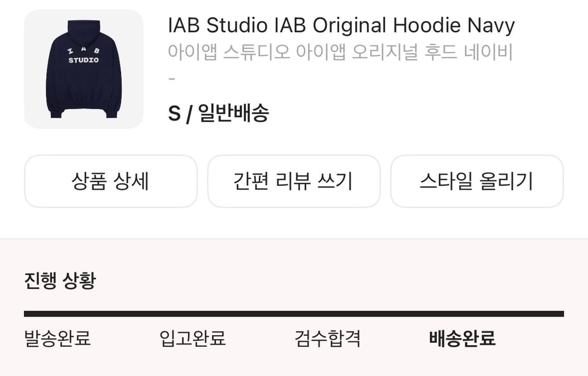Select the 스타일 올리기 button
The height and width of the screenshot is (376, 588).
coord(477,181)
